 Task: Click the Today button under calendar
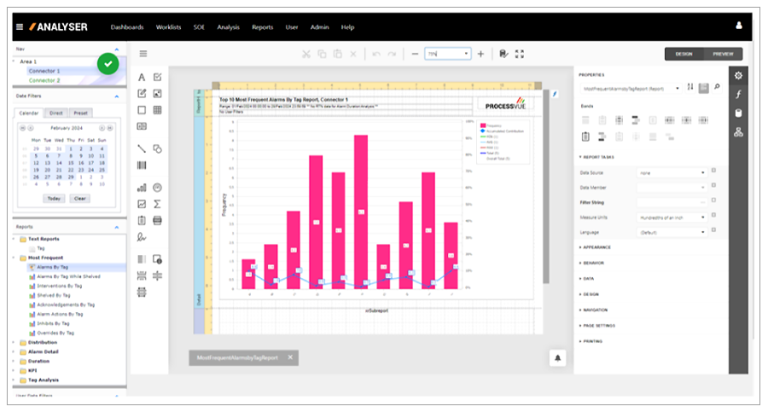[x=54, y=198]
